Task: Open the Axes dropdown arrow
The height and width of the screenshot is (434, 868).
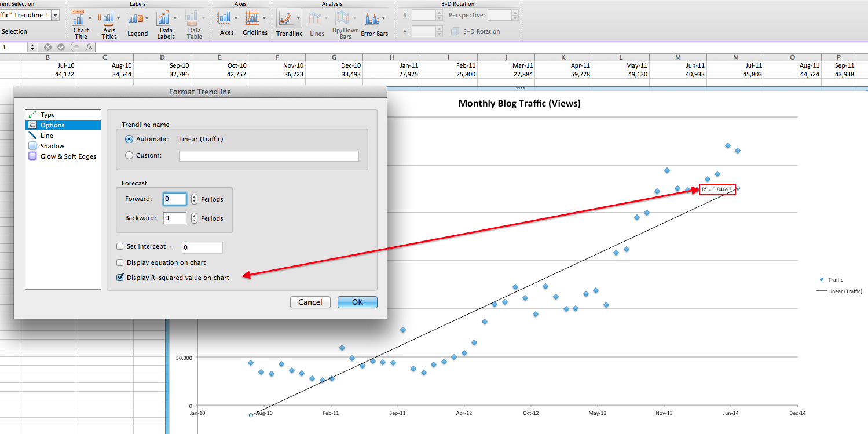Action: coord(235,19)
